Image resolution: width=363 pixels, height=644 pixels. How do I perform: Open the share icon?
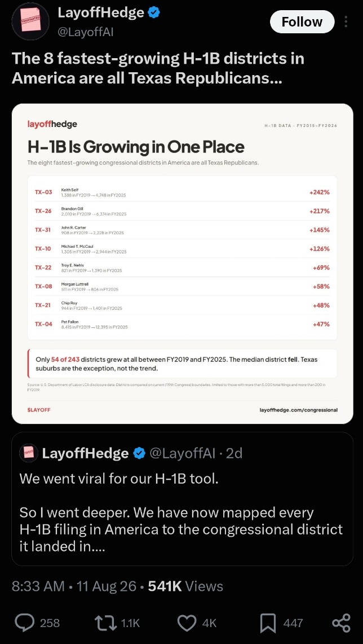click(x=341, y=623)
